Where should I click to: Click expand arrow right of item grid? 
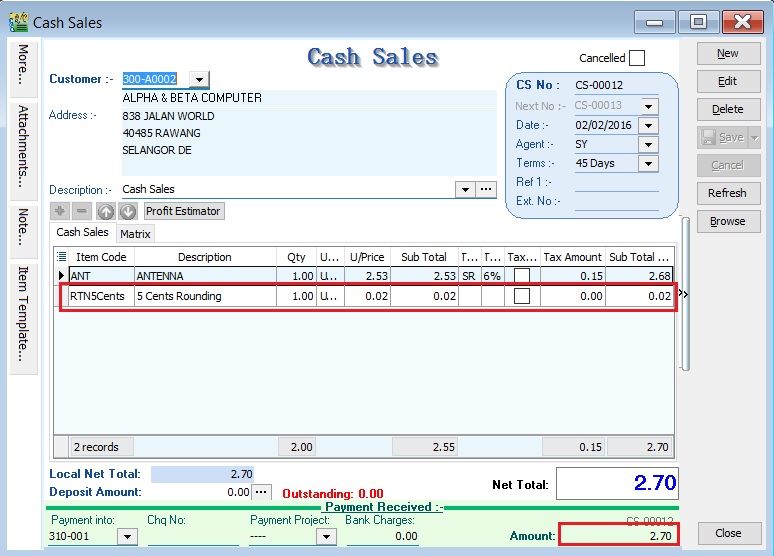tap(682, 295)
